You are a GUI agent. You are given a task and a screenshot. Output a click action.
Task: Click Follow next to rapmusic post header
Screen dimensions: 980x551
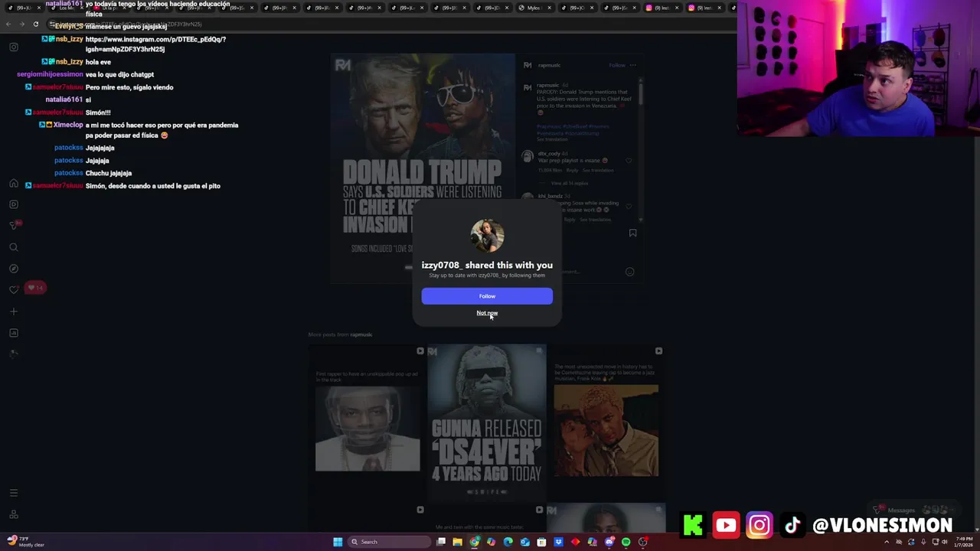(x=617, y=65)
